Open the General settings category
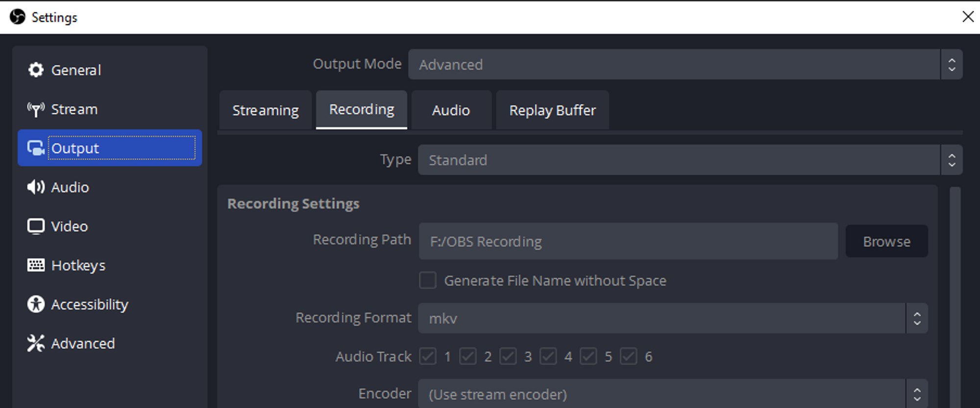This screenshot has height=408, width=980. pos(110,70)
